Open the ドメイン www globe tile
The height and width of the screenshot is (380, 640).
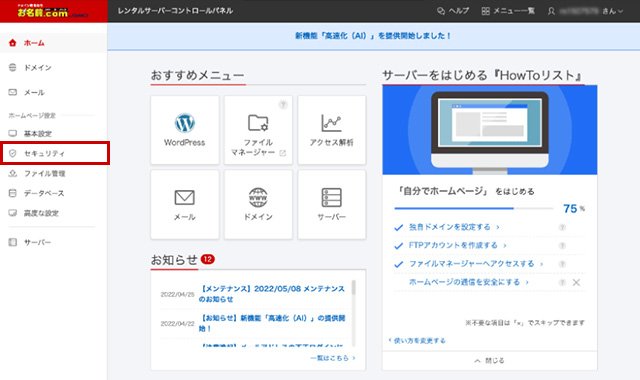(258, 204)
